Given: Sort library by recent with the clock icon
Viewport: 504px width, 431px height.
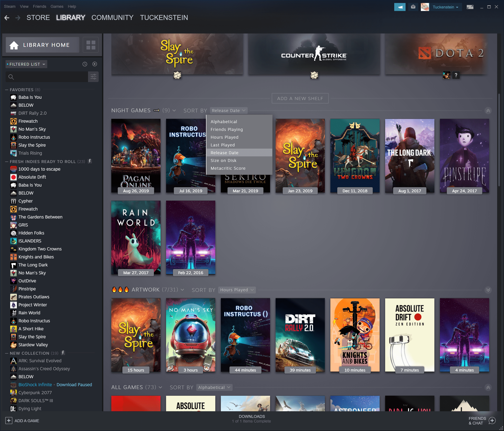Looking at the screenshot, I should coord(84,64).
